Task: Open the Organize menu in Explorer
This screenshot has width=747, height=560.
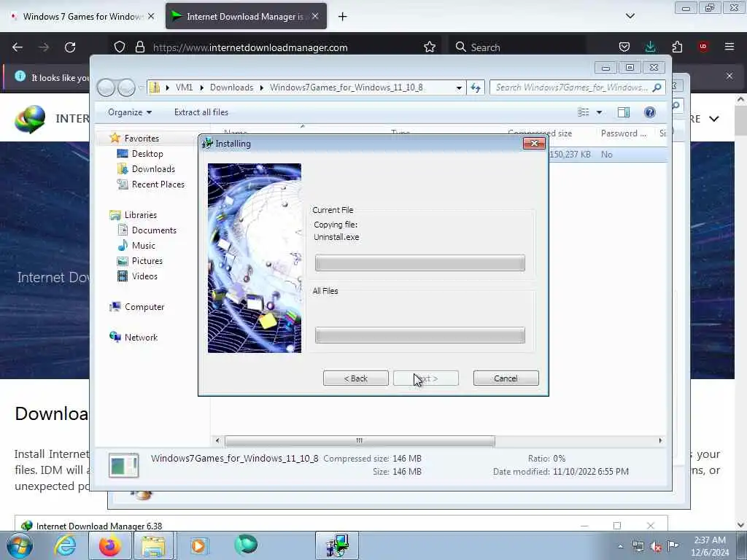Action: point(130,112)
